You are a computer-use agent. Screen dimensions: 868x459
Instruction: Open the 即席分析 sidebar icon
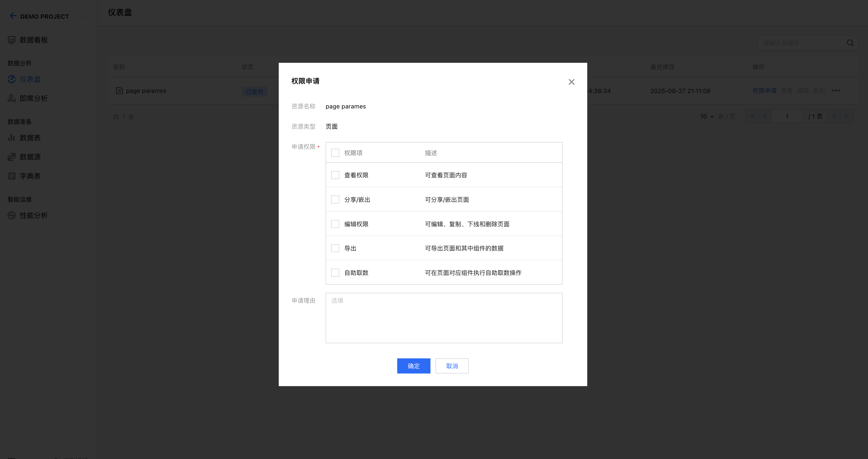(11, 98)
